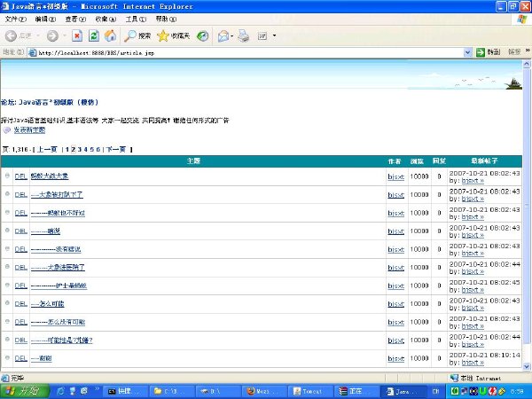Image resolution: width=532 pixels, height=399 pixels.
Task: Expand the Links (链接) toolbar chevron
Action: click(x=528, y=51)
